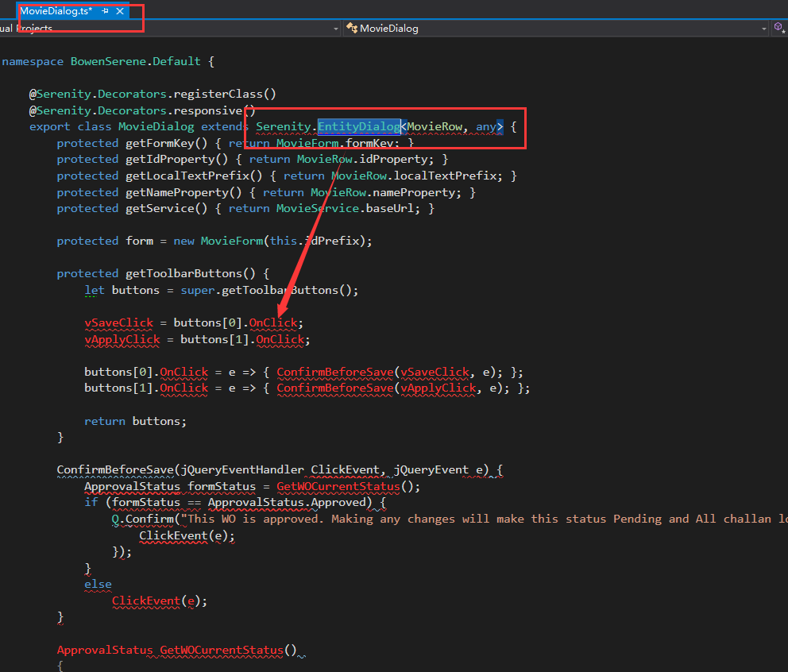Select the highlighted EntityDialog text
Screen dimensions: 788x672
tap(358, 126)
